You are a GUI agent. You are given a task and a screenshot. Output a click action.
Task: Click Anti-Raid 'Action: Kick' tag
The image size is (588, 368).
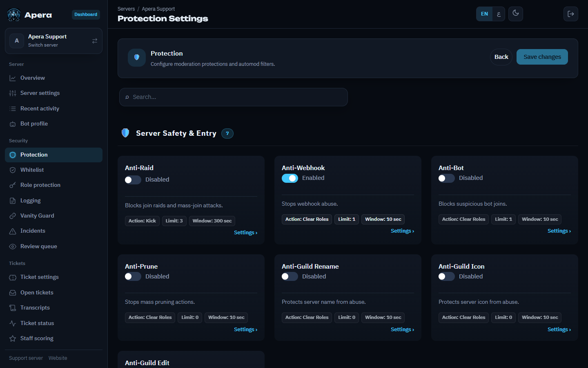pos(142,221)
